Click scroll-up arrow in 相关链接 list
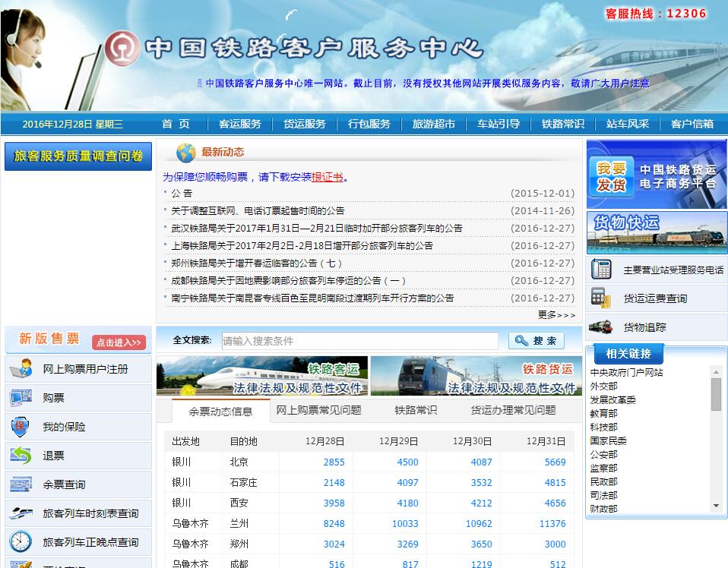728x568 pixels. pos(716,372)
